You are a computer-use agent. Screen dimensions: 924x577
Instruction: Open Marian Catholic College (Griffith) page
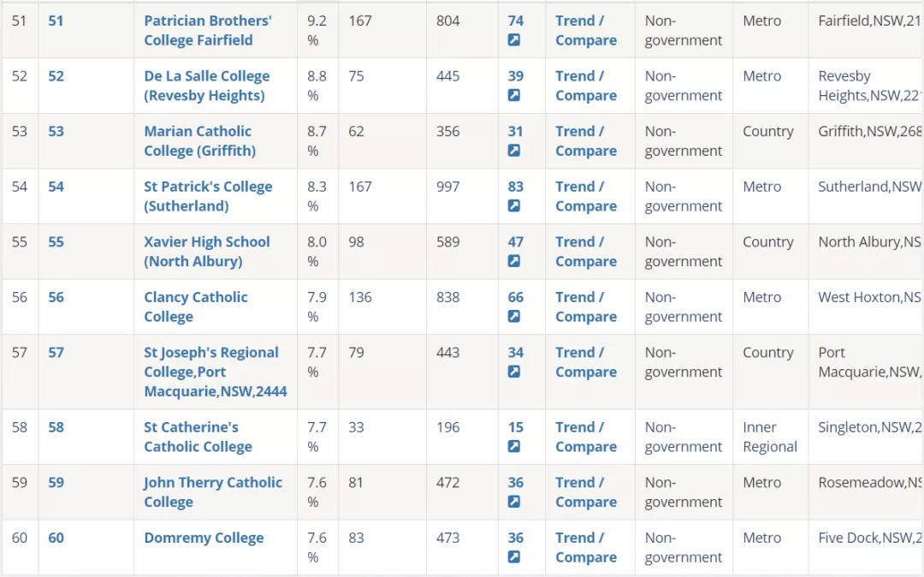point(199,141)
